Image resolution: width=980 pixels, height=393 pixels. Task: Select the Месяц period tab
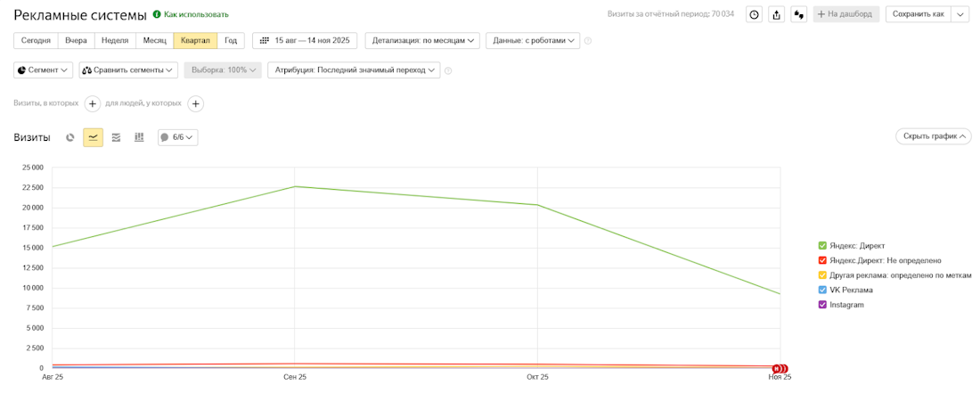coord(155,41)
